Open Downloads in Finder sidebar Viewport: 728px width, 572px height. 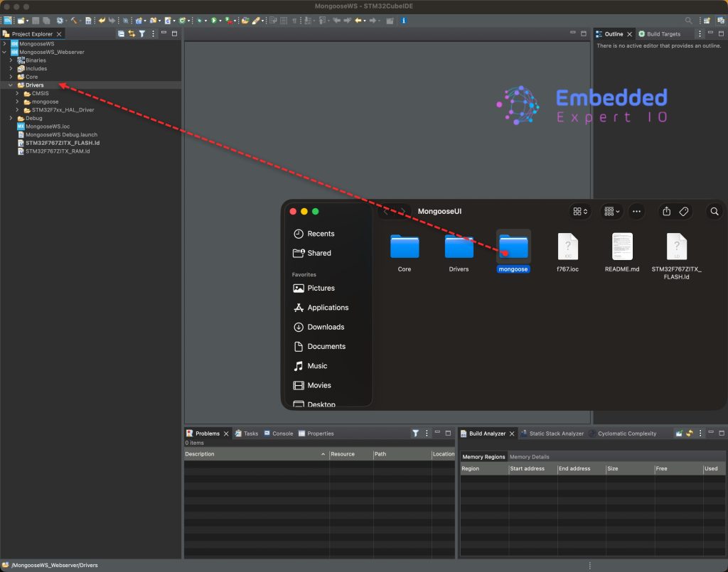tap(326, 327)
